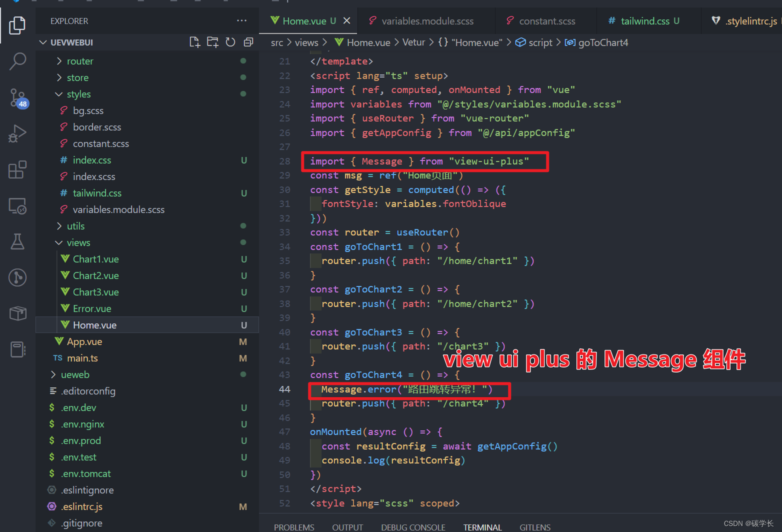Place cursor on the console.log(resultConfig) line

pos(393,460)
